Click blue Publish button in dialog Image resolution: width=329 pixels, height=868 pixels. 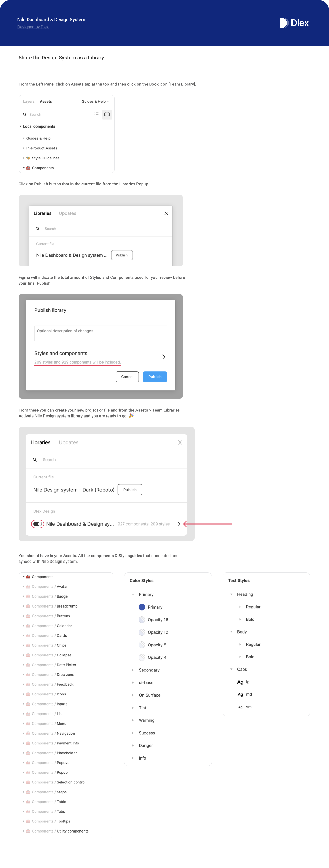155,377
